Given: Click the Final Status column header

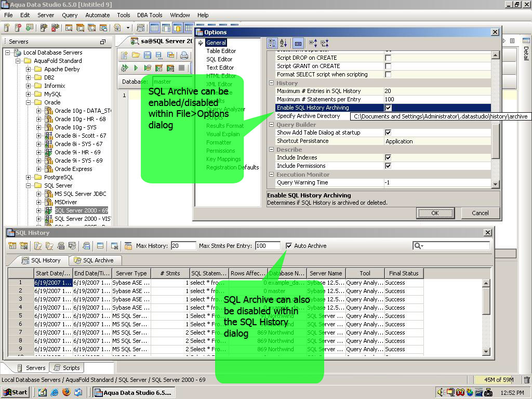Looking at the screenshot, I should click(x=404, y=273).
